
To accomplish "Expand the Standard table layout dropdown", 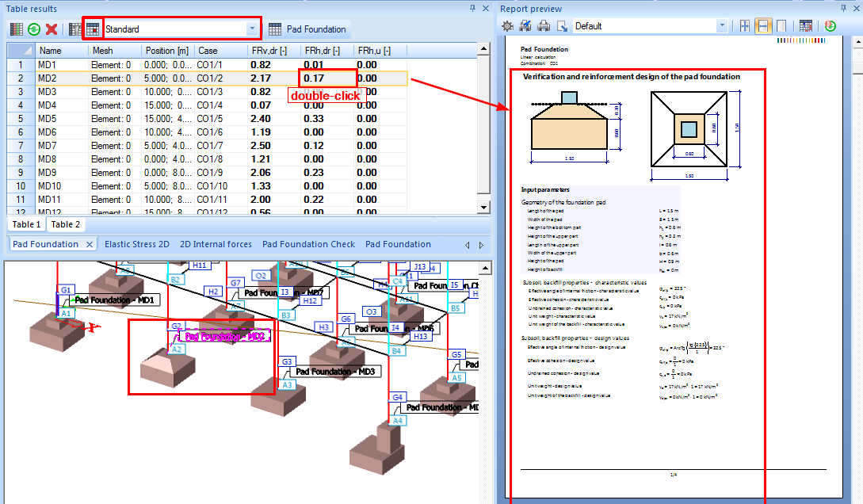I will tap(253, 29).
